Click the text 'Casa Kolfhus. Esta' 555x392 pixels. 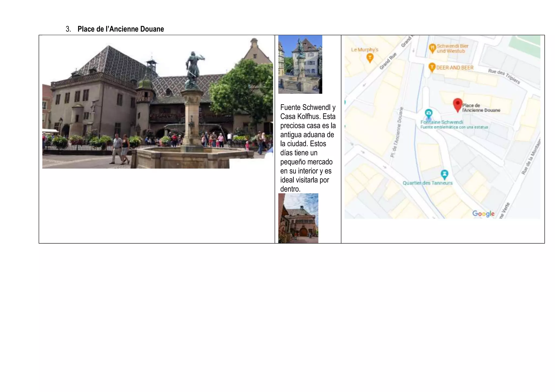pyautogui.click(x=308, y=116)
